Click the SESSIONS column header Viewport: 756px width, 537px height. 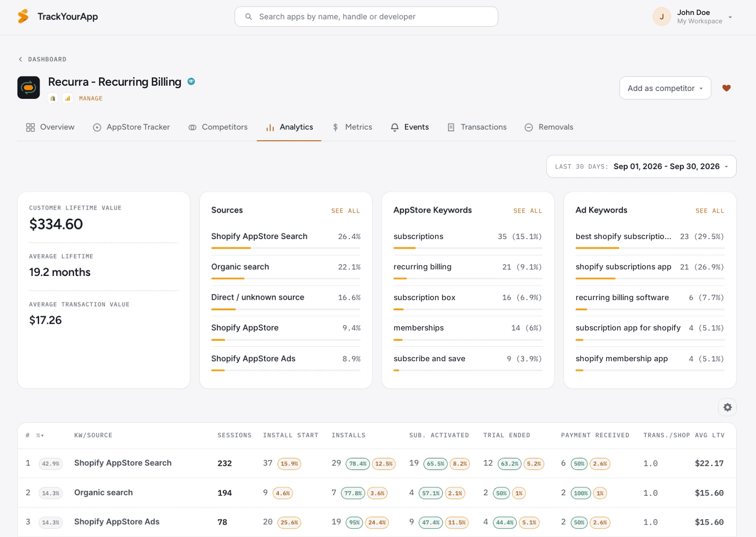click(234, 435)
